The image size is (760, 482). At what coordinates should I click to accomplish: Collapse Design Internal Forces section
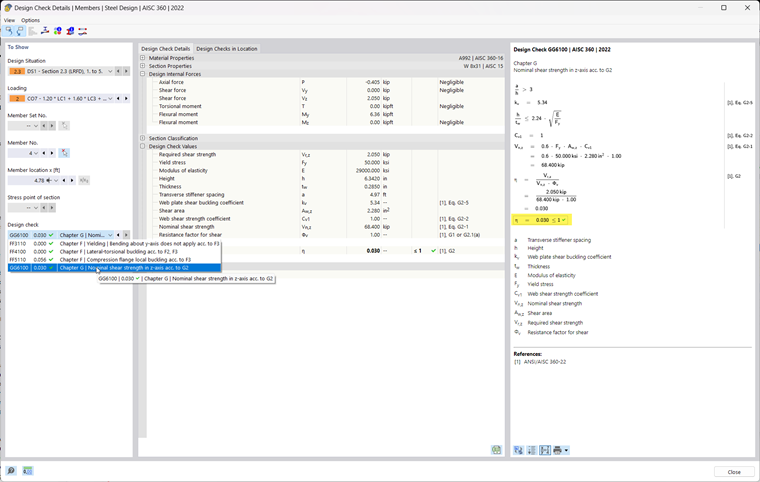(x=142, y=74)
